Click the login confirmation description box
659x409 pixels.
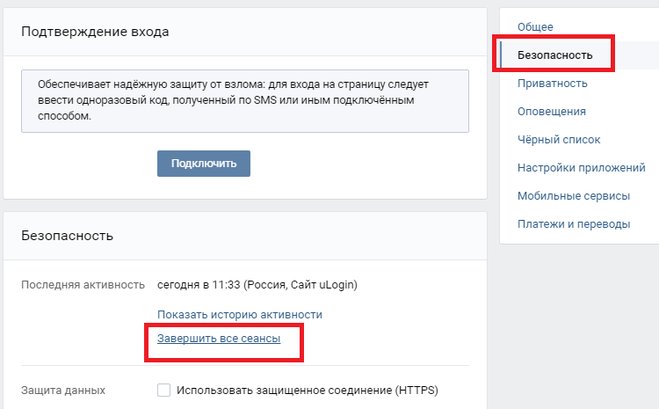pos(245,101)
